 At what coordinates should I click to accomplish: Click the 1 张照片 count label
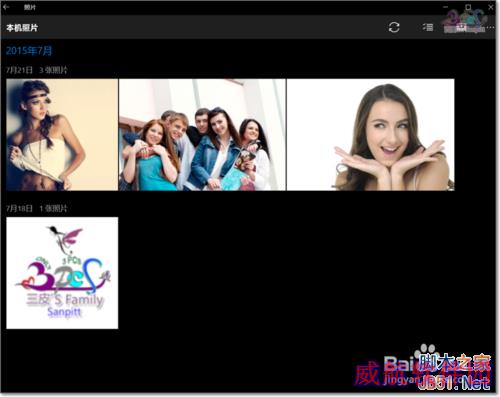point(53,209)
